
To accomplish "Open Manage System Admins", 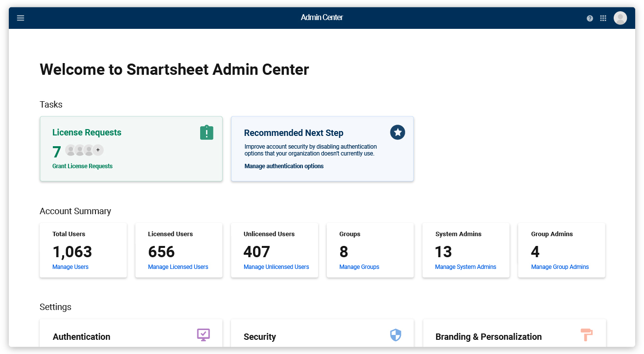I will pos(465,266).
